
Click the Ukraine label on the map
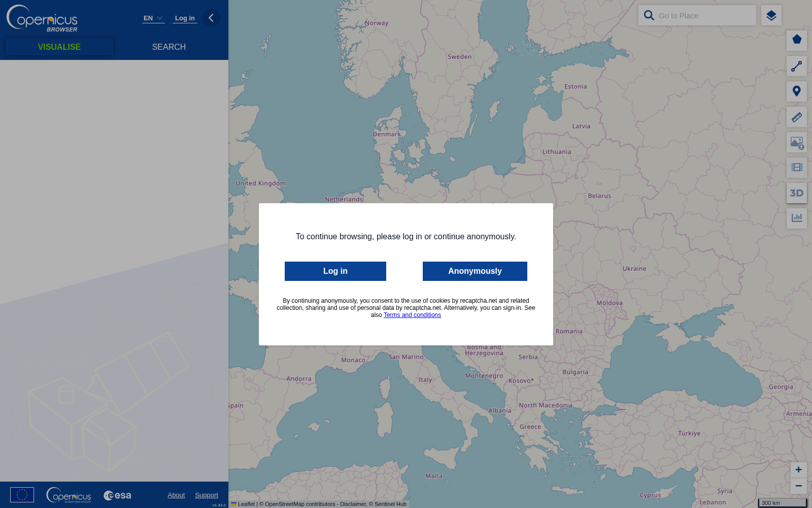tap(634, 268)
